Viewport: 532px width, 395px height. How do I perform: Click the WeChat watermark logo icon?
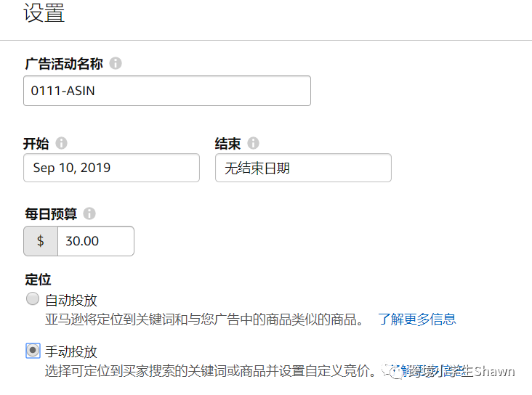(x=395, y=372)
